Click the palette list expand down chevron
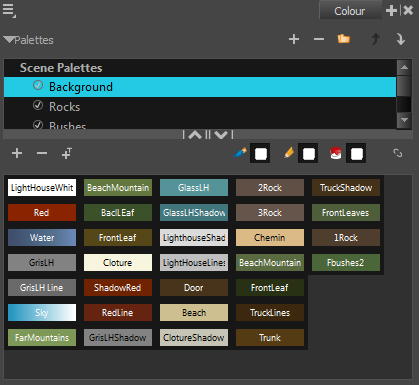This screenshot has width=419, height=385. 221,134
